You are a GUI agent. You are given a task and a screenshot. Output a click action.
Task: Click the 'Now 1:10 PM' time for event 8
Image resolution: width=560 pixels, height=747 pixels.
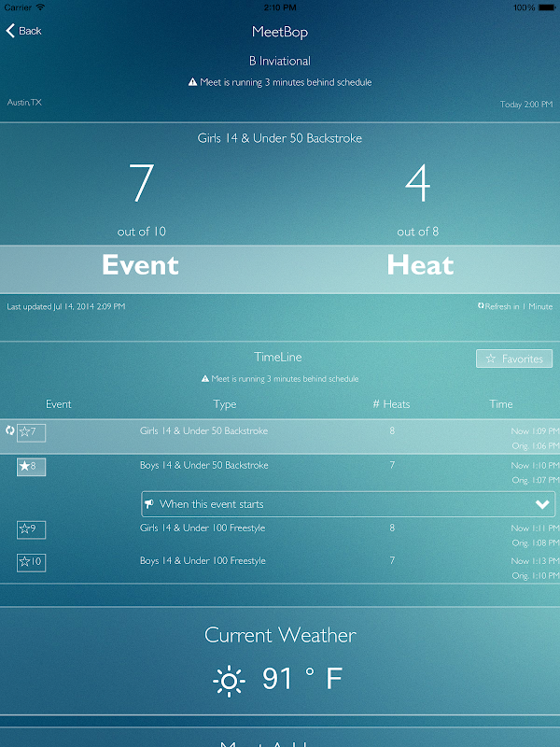(x=535, y=465)
